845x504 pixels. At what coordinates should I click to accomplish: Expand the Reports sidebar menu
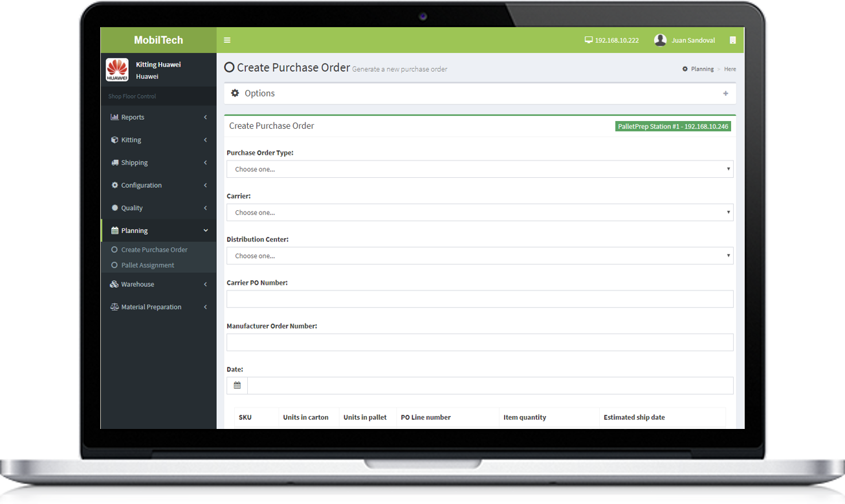coord(159,117)
